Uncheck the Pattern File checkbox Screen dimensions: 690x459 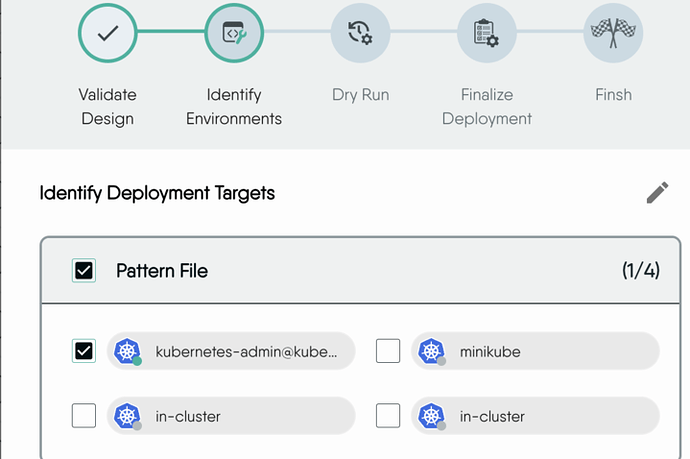tap(84, 270)
